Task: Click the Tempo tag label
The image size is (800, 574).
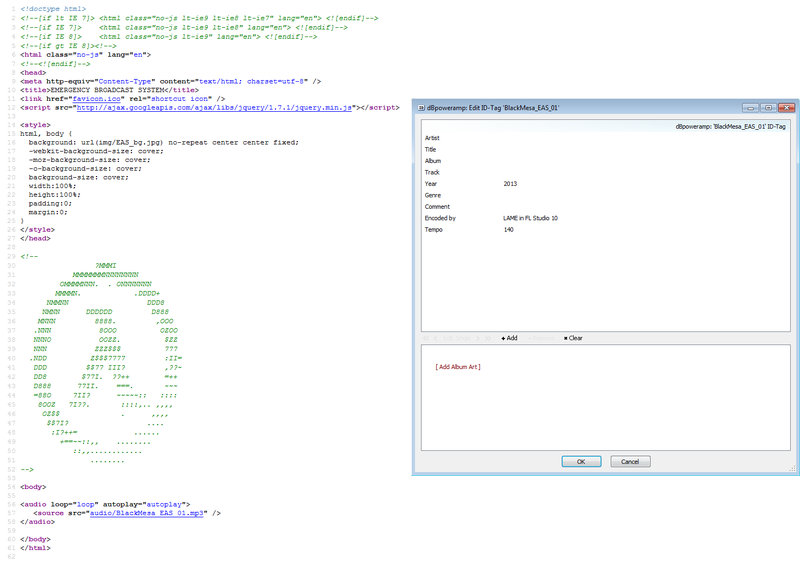Action: [x=434, y=230]
